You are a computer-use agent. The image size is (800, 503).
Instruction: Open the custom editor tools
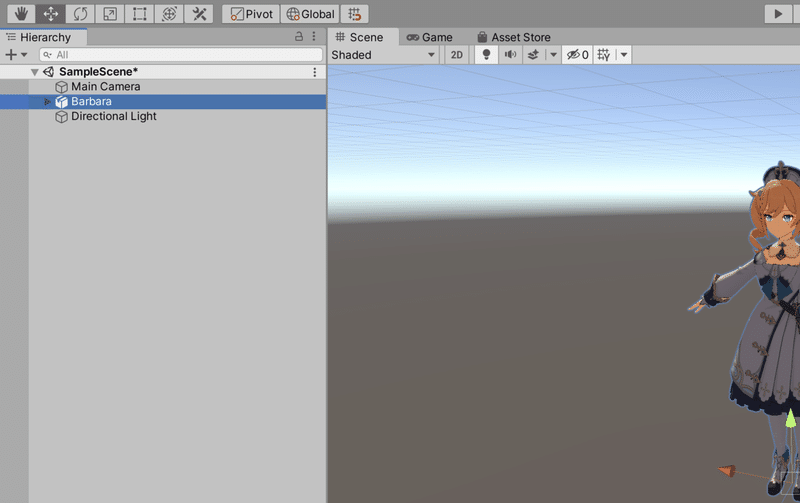[199, 14]
